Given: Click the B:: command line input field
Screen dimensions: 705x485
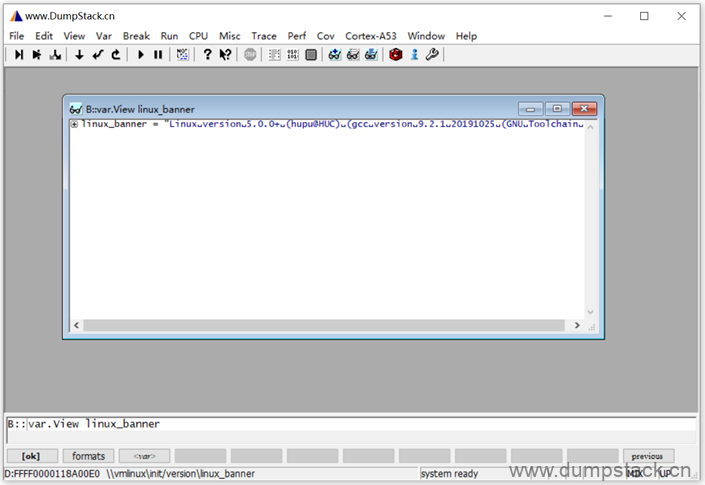Looking at the screenshot, I should 360,424.
